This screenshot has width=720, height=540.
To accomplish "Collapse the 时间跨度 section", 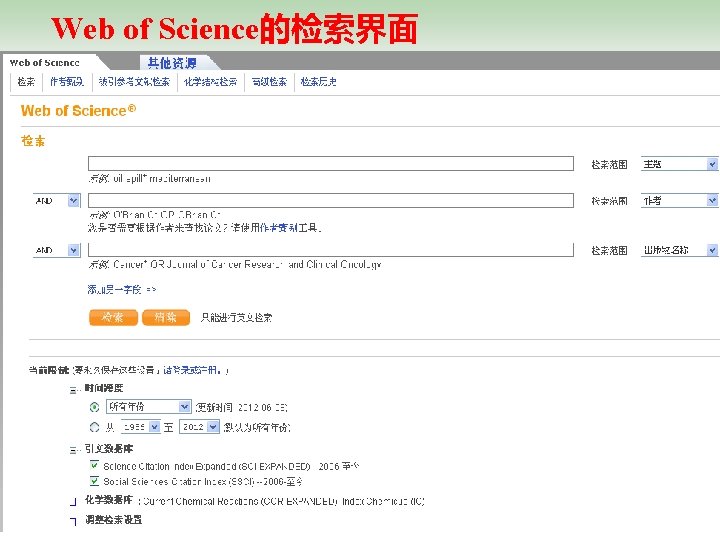I will click(74, 390).
